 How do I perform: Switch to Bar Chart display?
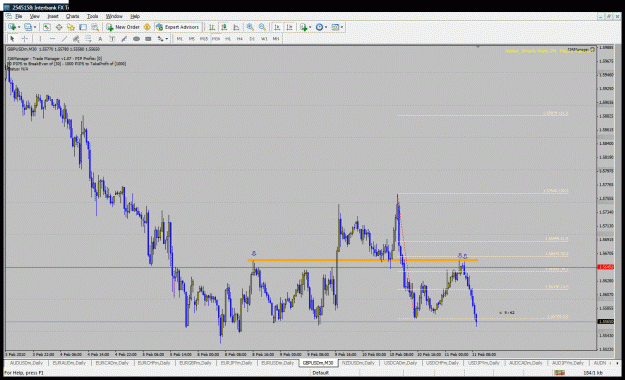(212, 27)
